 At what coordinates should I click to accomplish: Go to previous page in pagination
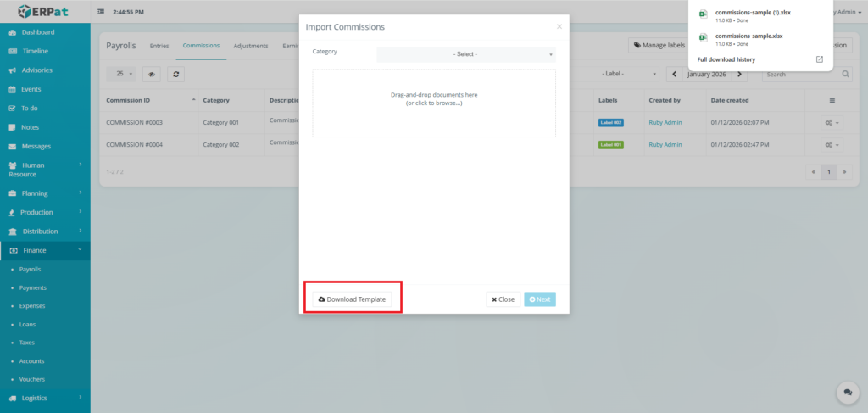click(813, 172)
